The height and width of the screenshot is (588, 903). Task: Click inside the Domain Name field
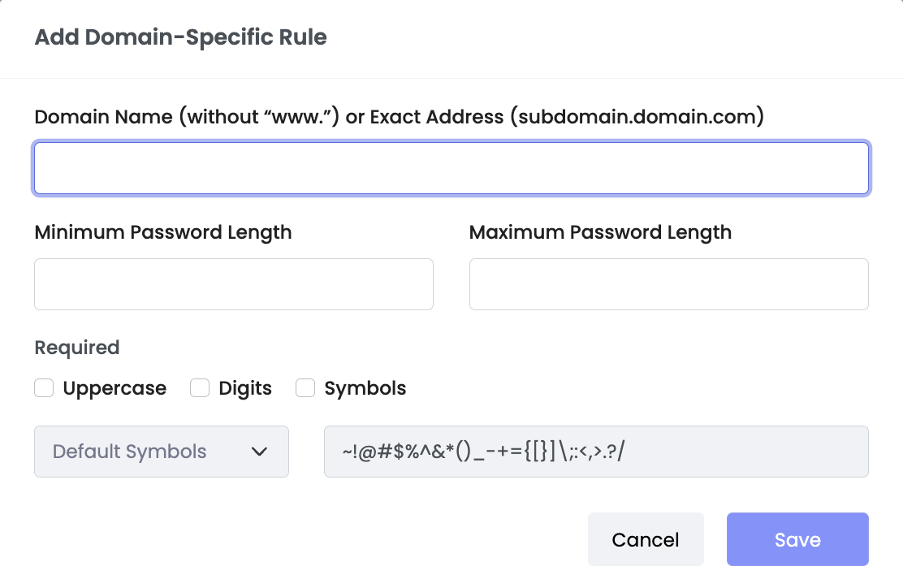(451, 168)
